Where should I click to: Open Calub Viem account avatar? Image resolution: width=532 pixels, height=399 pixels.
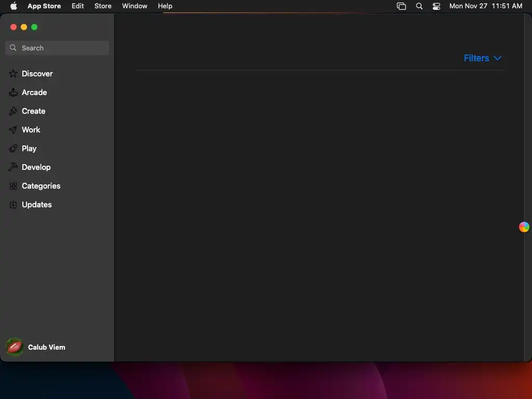(x=14, y=347)
